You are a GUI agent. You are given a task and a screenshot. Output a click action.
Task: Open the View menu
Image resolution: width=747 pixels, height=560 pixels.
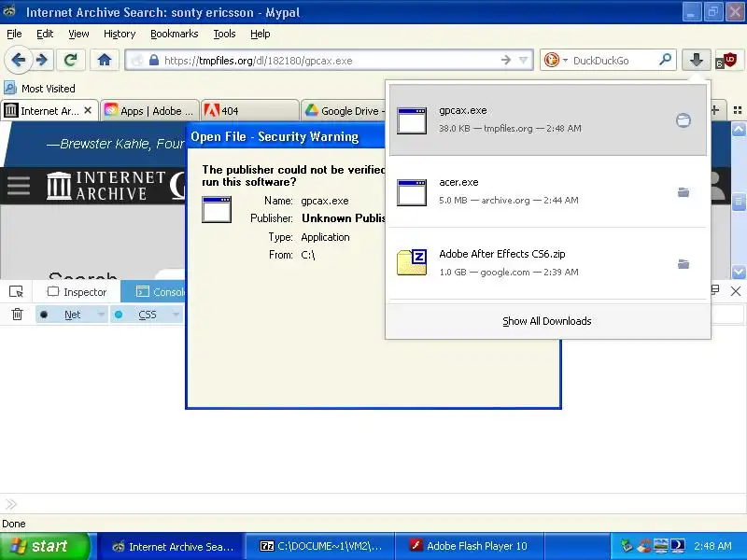[78, 34]
